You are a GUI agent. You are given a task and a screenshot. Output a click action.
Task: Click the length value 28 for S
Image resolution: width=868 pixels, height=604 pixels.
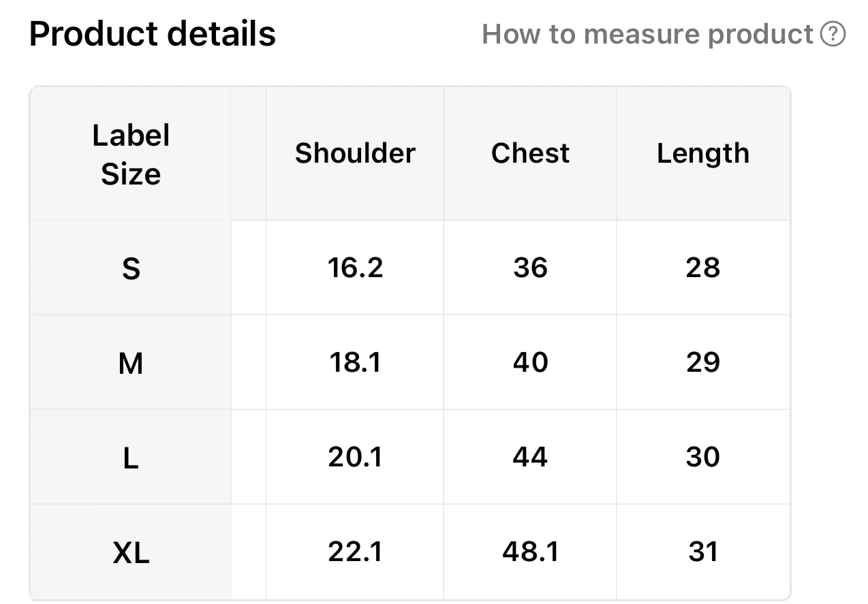[x=703, y=268]
